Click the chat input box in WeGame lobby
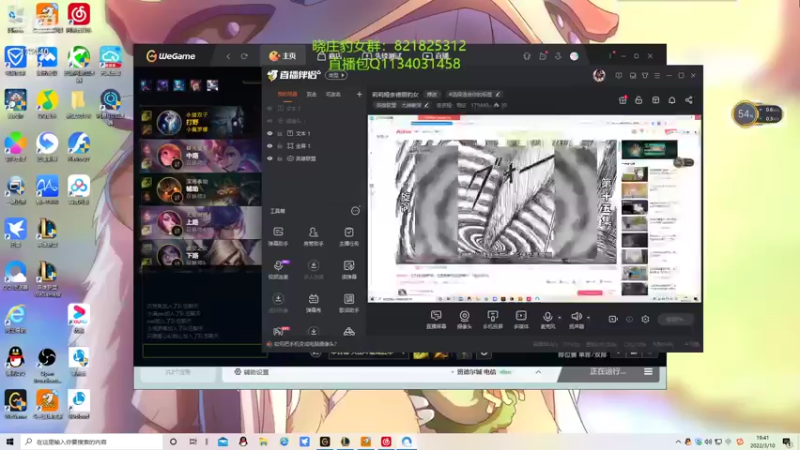 (x=203, y=351)
